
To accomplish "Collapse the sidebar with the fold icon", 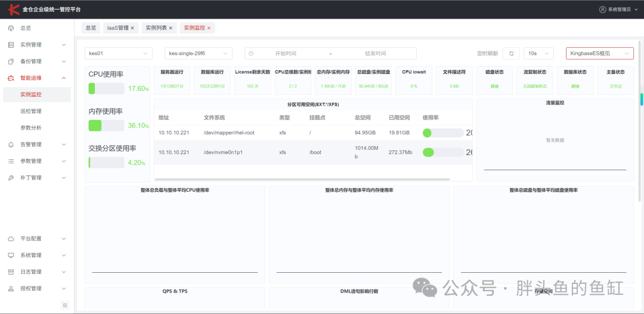I will [x=65, y=305].
